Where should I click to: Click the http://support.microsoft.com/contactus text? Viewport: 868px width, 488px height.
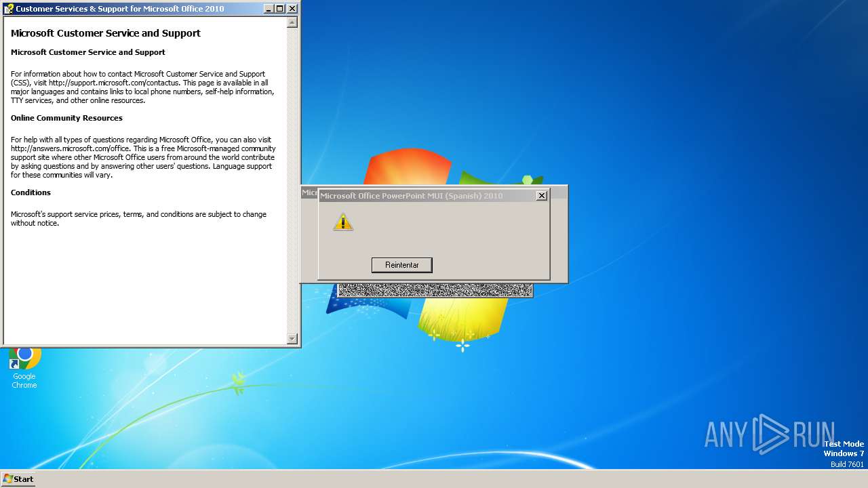click(x=113, y=83)
